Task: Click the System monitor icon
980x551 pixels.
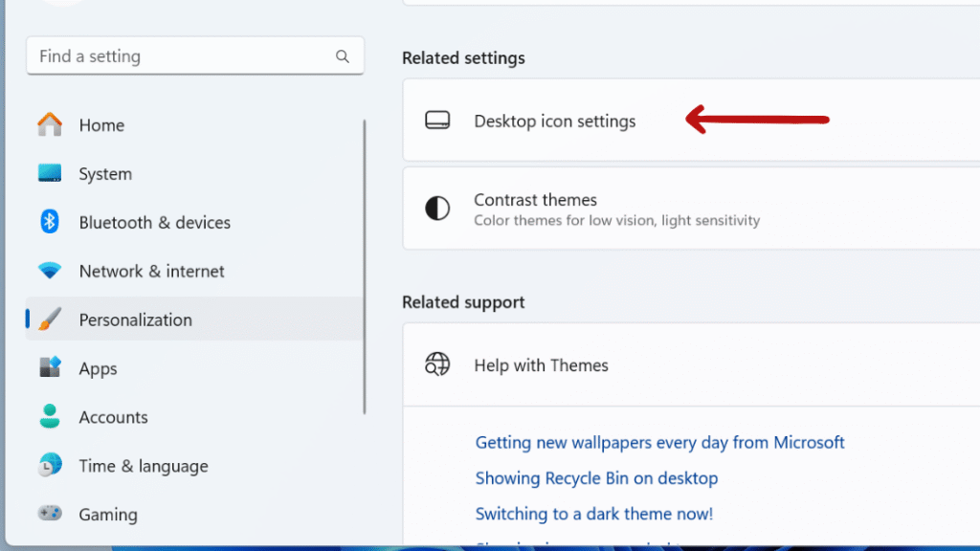Action: pos(50,173)
